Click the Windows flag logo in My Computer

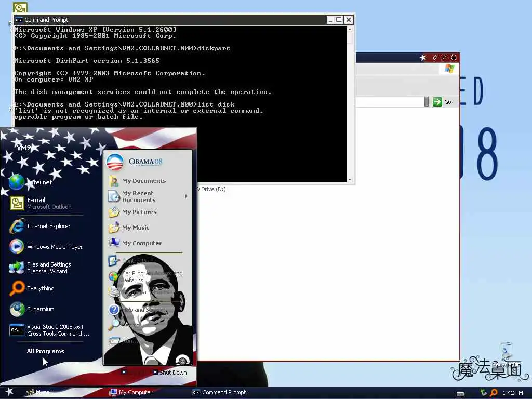point(449,69)
